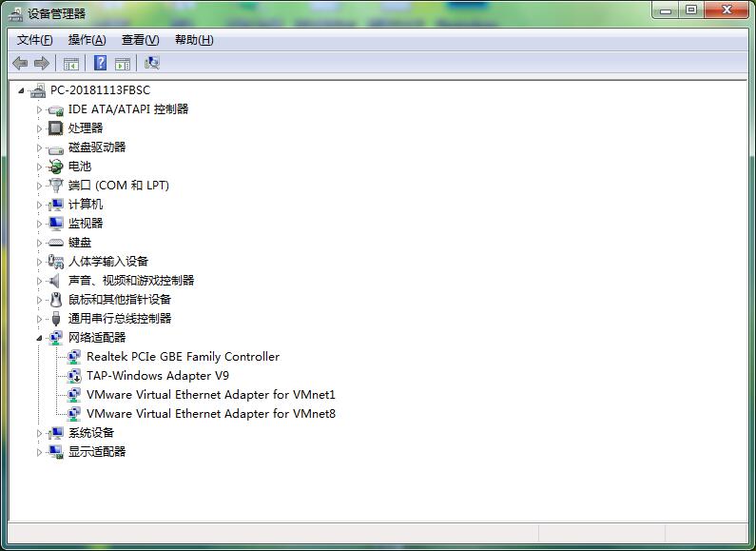Expand the 处理器 node
Screen dimensions: 756x551
39,128
